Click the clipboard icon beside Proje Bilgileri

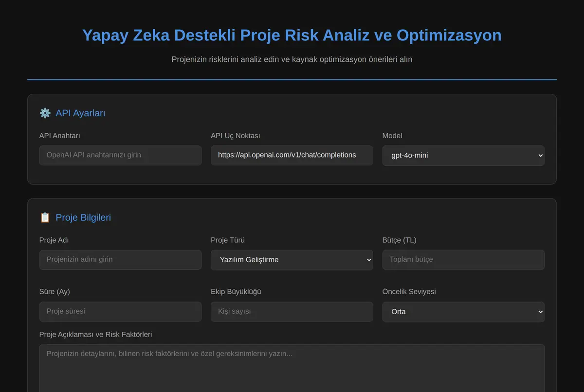45,217
